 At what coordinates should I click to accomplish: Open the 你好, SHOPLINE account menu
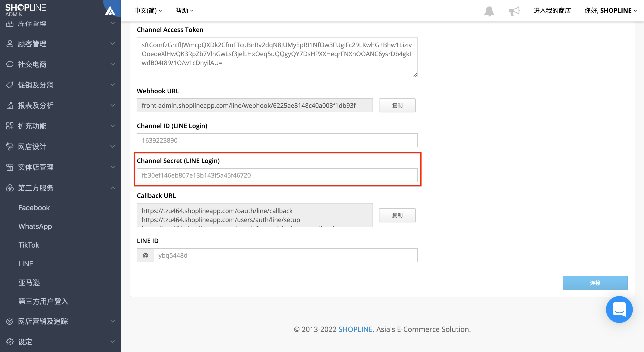pyautogui.click(x=610, y=11)
